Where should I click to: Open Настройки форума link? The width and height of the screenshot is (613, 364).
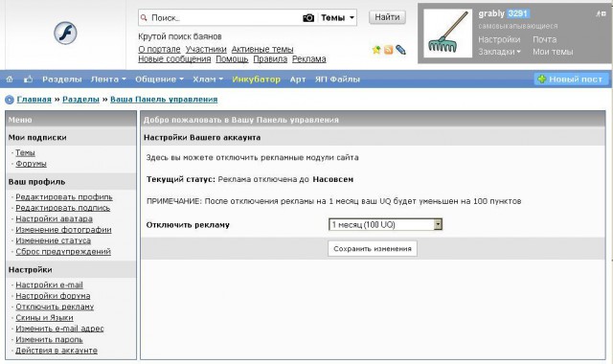click(x=53, y=296)
